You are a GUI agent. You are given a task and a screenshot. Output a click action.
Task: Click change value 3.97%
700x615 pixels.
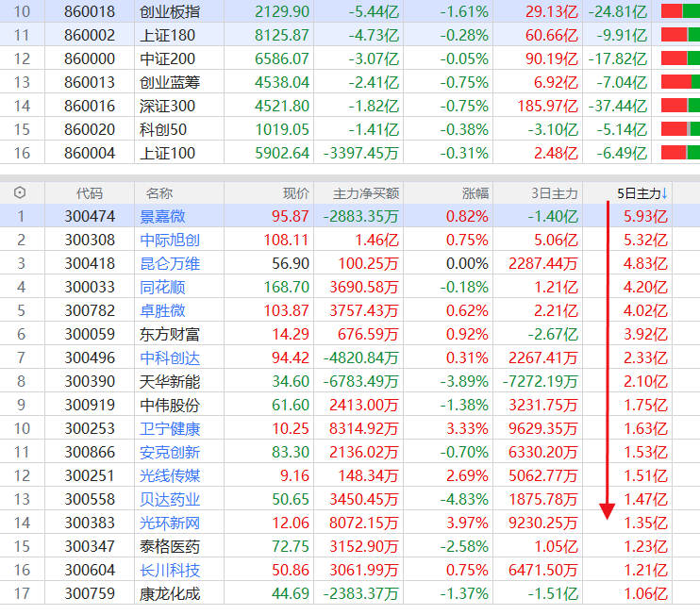tap(467, 524)
